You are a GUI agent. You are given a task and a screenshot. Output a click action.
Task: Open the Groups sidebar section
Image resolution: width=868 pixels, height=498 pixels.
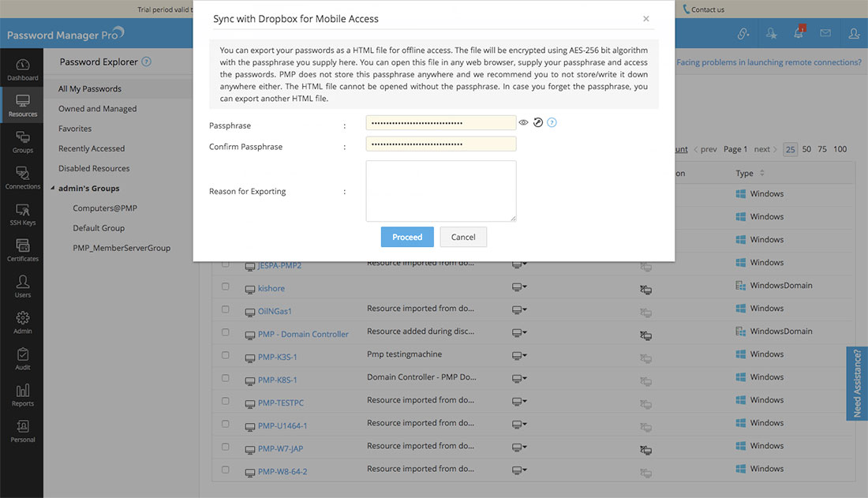pyautogui.click(x=22, y=142)
